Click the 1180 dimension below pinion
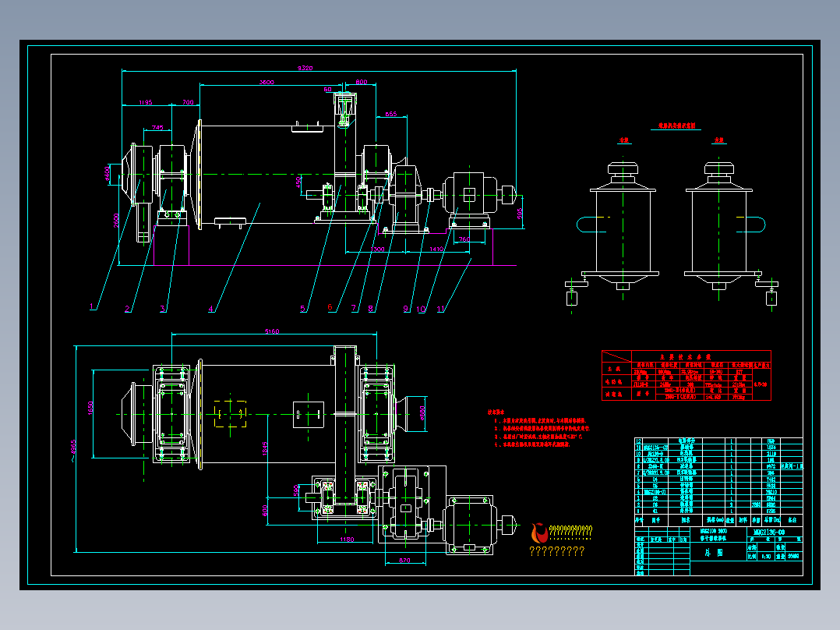840x630 pixels. point(347,539)
